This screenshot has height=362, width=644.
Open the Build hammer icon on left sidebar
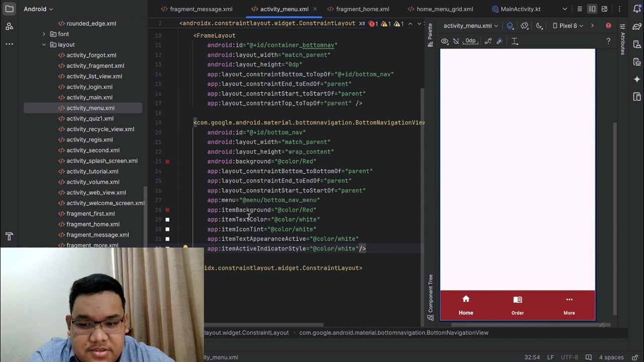click(9, 236)
